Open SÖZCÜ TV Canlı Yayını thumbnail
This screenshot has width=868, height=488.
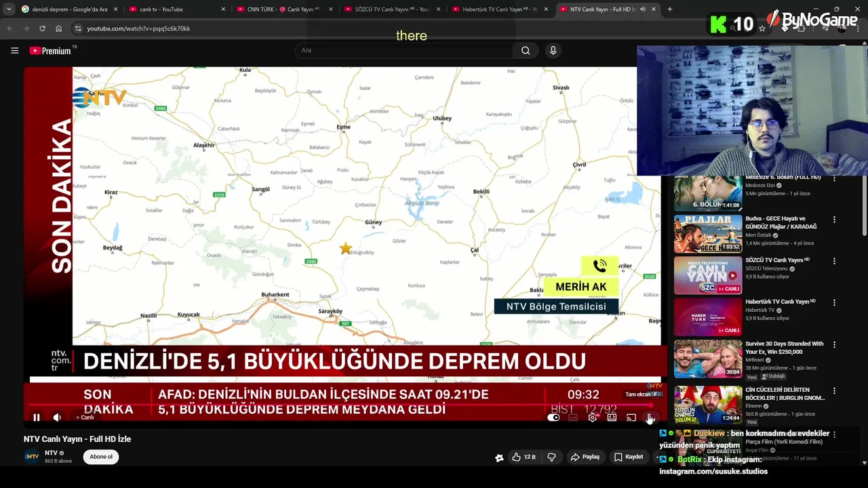point(707,275)
